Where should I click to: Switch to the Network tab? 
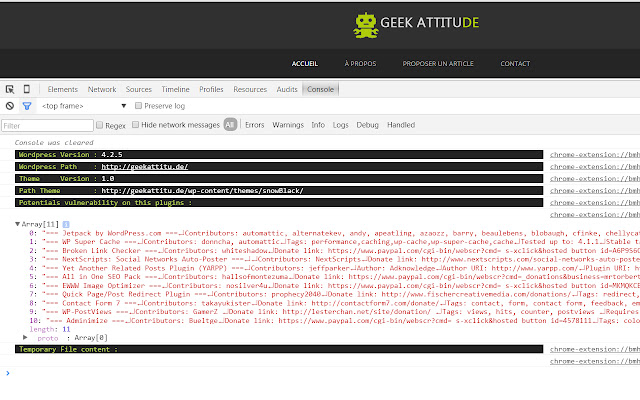click(x=102, y=89)
